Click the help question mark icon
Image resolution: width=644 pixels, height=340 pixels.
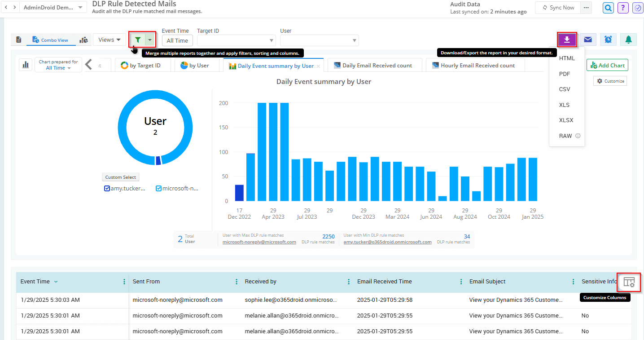(623, 8)
